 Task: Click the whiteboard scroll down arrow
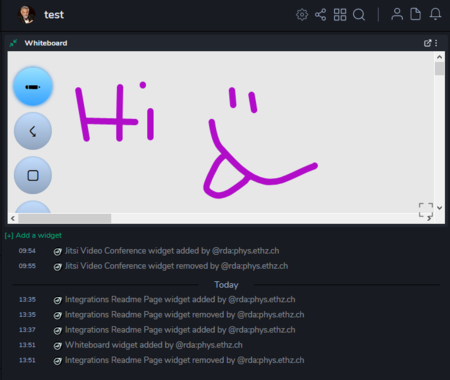pyautogui.click(x=440, y=208)
